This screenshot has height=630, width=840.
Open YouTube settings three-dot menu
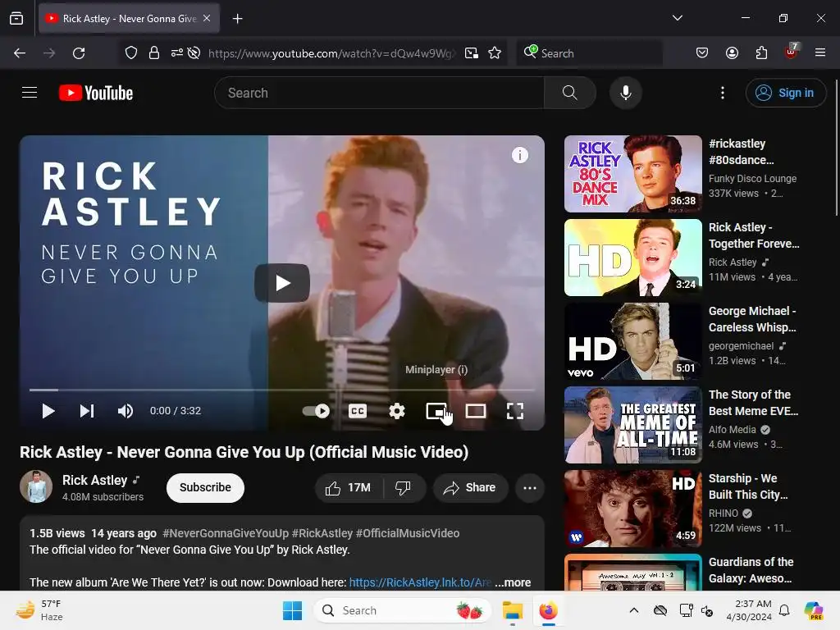(x=723, y=93)
